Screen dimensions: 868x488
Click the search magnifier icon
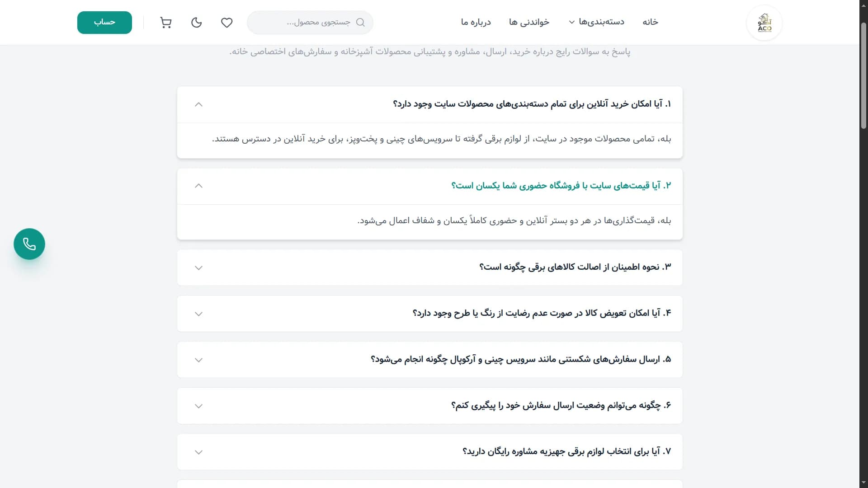click(x=360, y=23)
